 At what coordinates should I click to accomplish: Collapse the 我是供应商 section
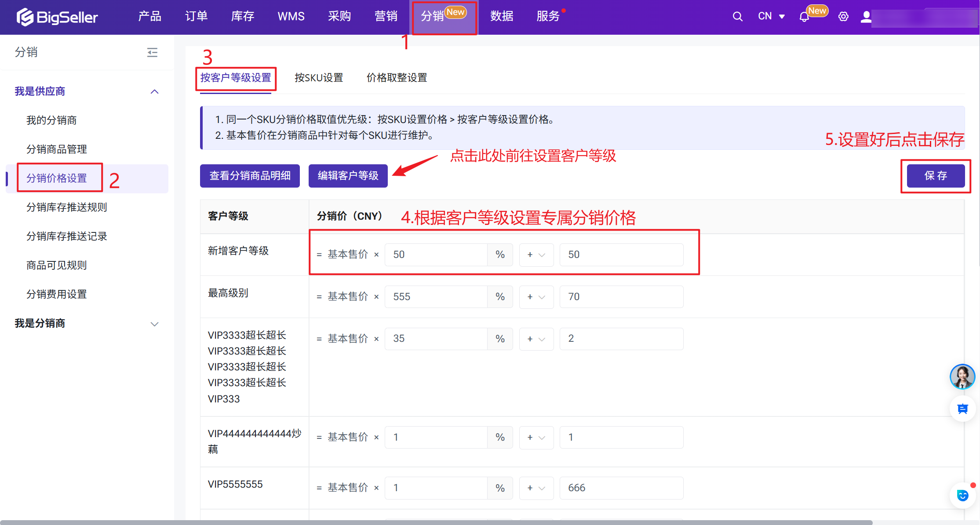pos(154,91)
